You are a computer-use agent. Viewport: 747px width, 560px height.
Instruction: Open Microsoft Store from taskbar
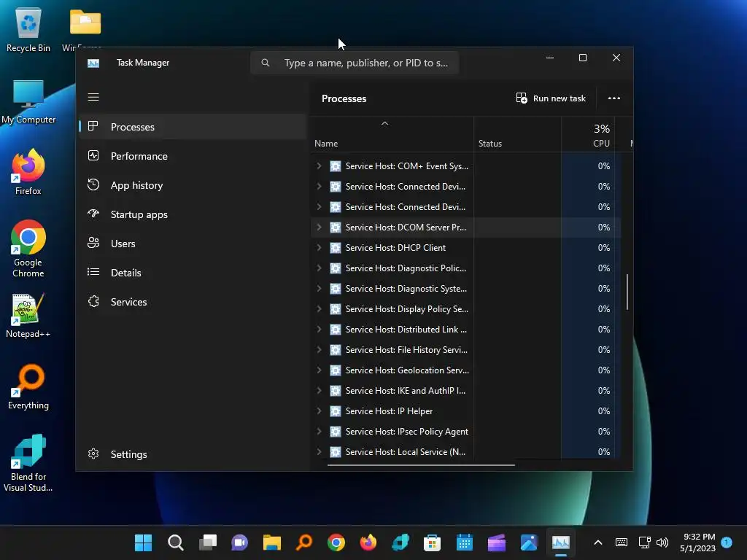point(432,542)
